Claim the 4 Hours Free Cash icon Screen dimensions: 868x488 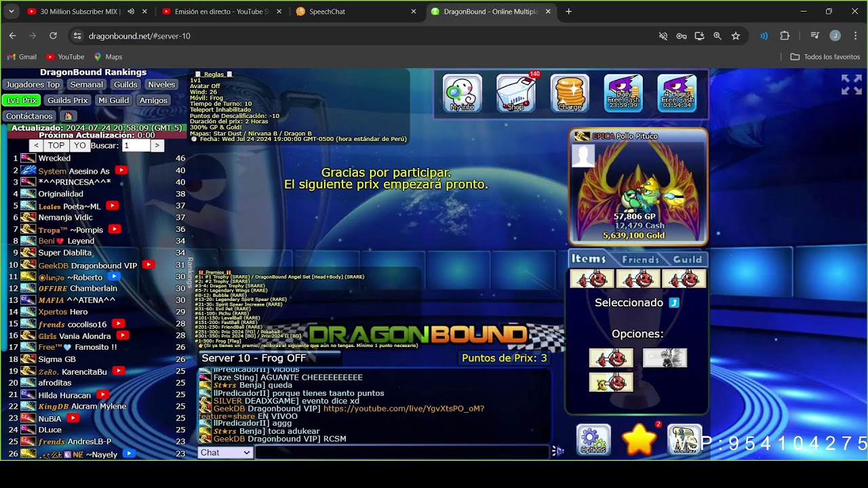tap(677, 94)
